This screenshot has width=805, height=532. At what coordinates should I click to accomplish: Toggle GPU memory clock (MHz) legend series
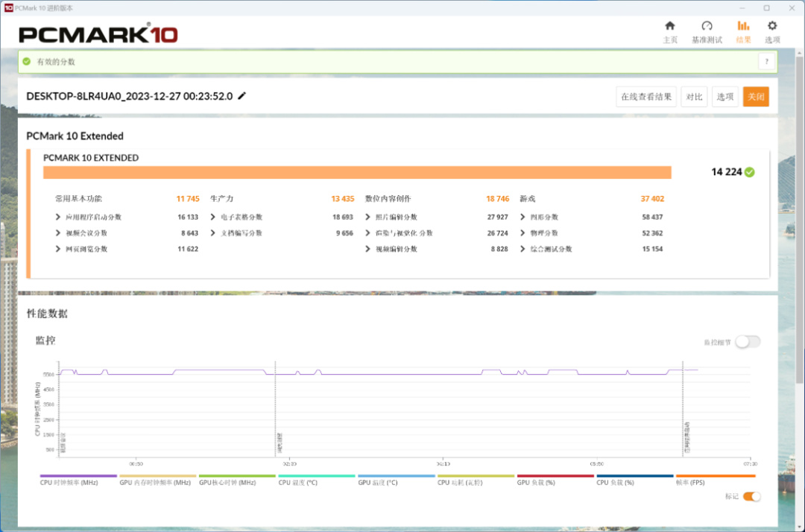[x=157, y=480]
